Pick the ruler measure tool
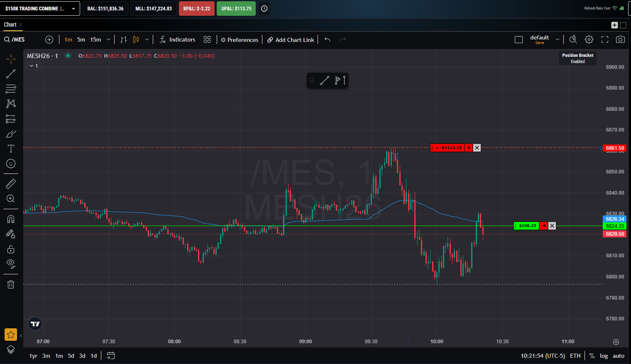 [11, 183]
